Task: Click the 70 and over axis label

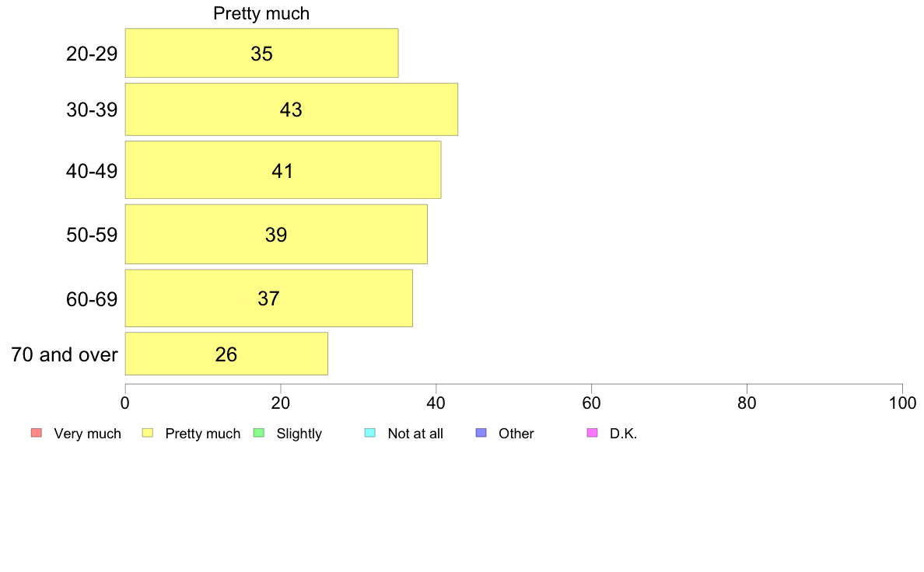Action: pos(65,354)
